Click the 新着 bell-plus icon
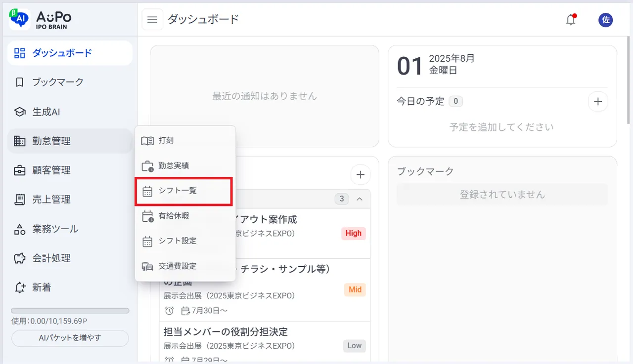The height and width of the screenshot is (364, 633). [19, 287]
